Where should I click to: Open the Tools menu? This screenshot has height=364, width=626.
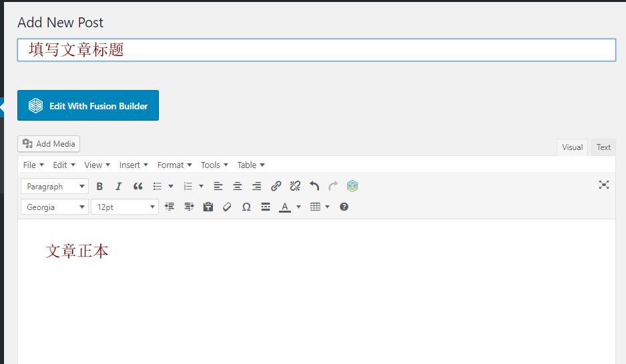(x=214, y=165)
